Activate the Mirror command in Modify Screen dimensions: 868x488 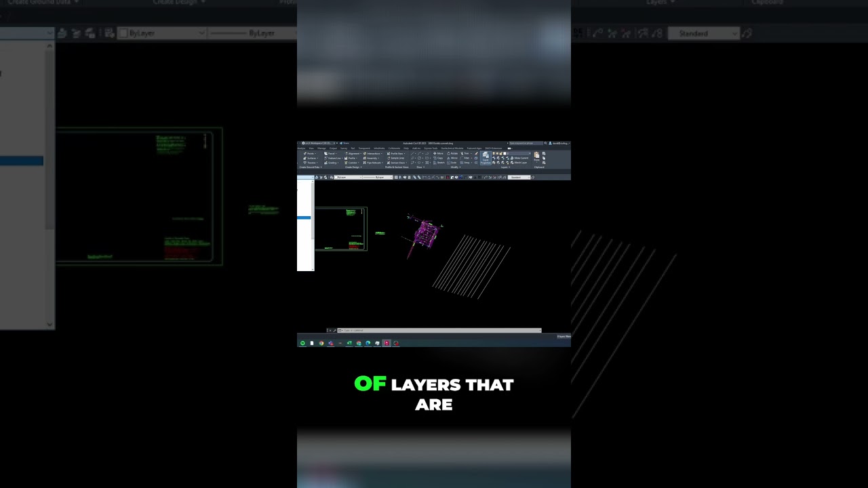pos(453,158)
